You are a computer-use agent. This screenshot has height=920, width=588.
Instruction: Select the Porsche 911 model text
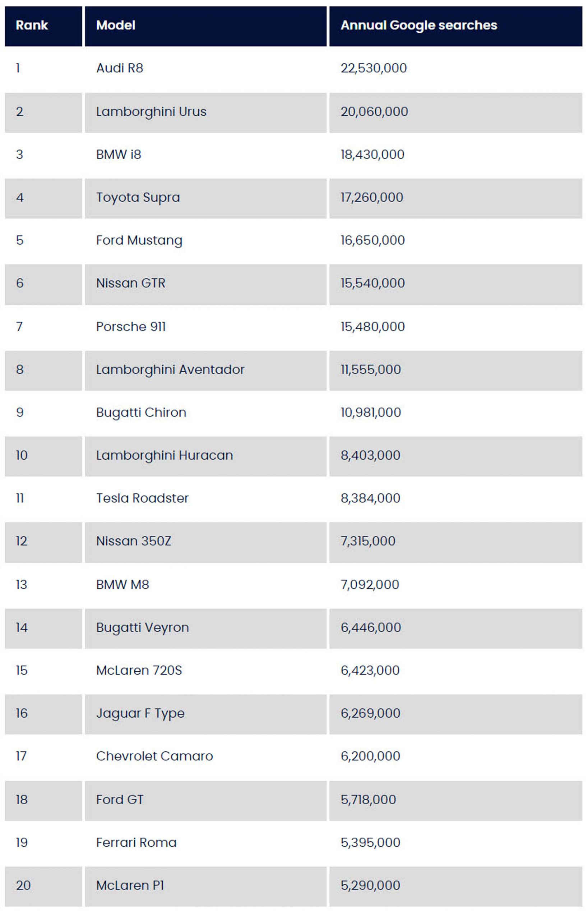131,327
